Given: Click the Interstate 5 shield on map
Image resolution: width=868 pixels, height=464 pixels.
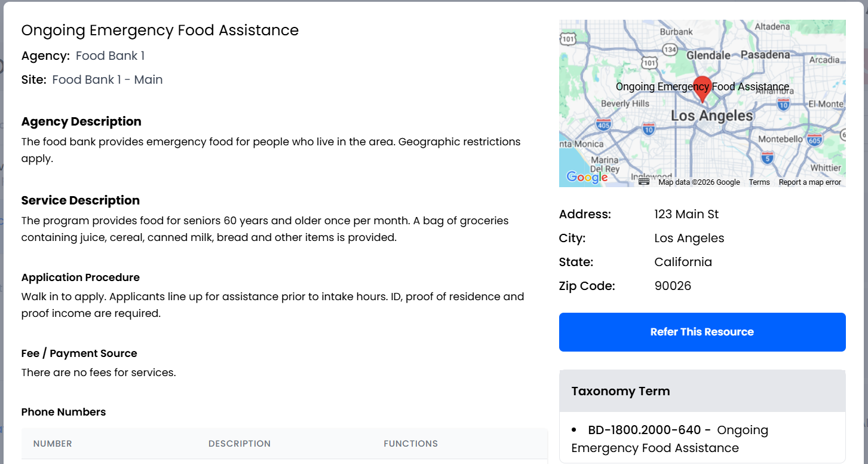Looking at the screenshot, I should [768, 158].
